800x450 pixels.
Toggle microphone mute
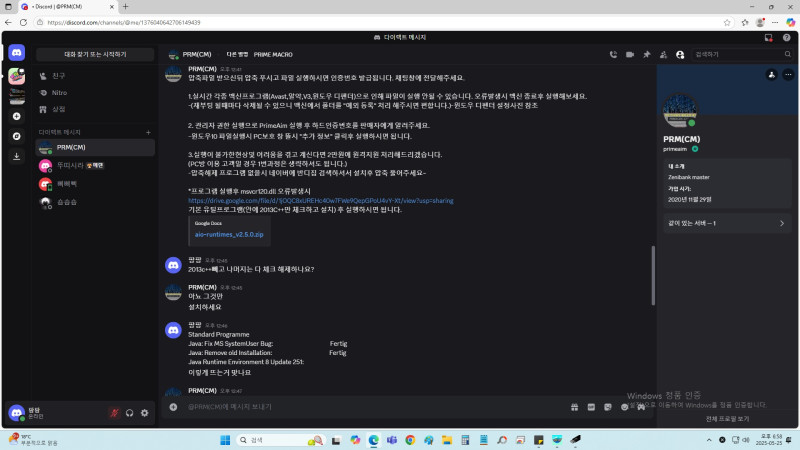pyautogui.click(x=114, y=412)
